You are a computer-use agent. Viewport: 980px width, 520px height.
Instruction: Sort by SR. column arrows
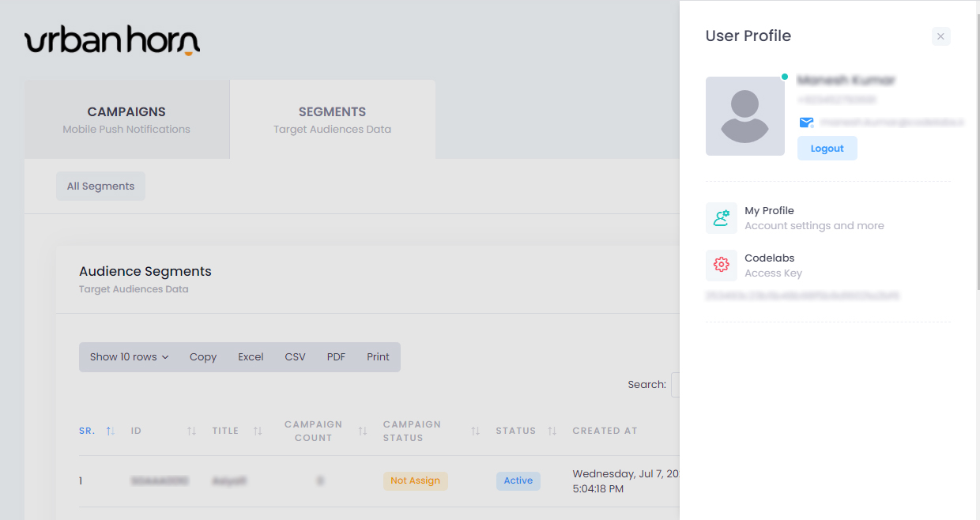tap(111, 431)
